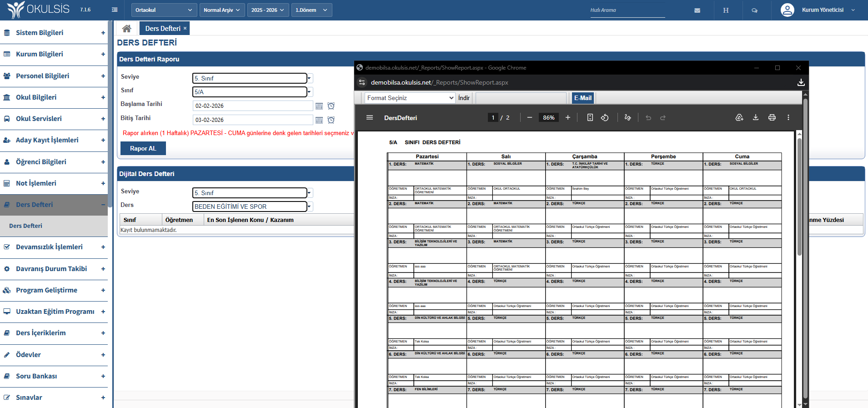
Task: Click the fit-to-page icon in PDF toolbar
Action: point(590,117)
